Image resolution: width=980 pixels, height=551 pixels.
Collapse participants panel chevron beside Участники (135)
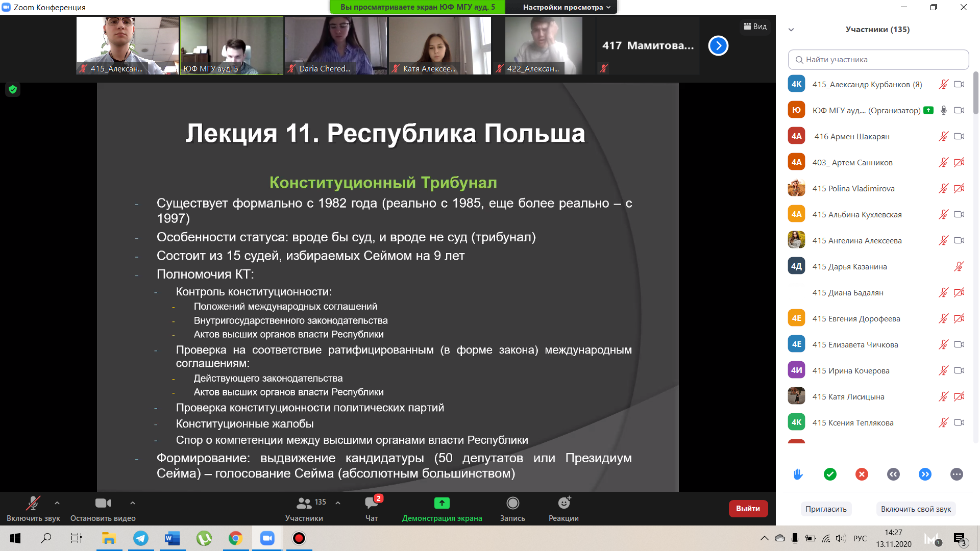click(x=791, y=30)
